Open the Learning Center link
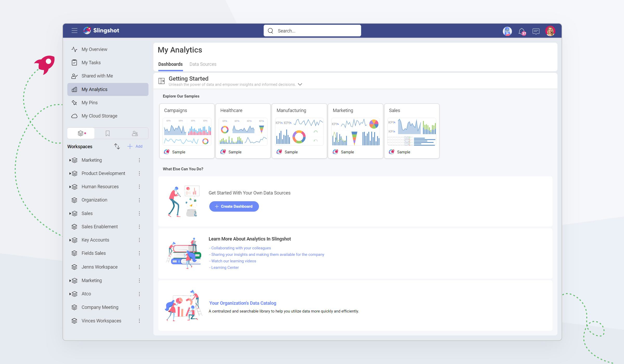 pos(225,268)
